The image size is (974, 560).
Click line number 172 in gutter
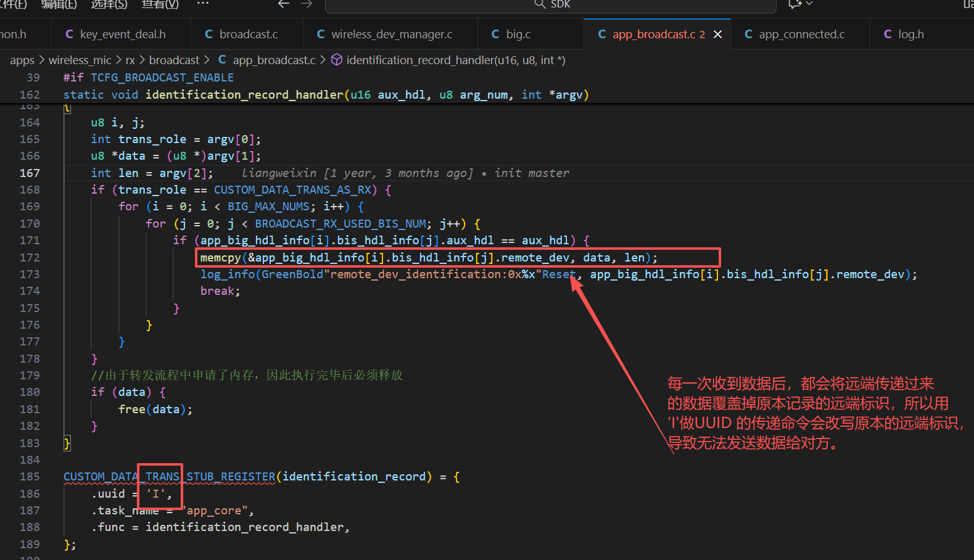(30, 258)
